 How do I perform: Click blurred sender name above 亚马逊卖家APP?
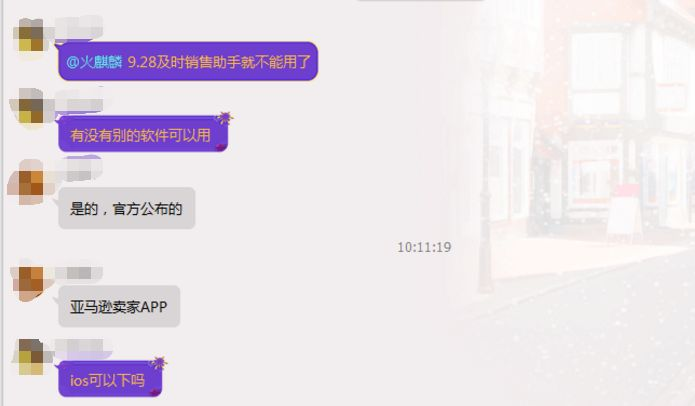(80, 272)
